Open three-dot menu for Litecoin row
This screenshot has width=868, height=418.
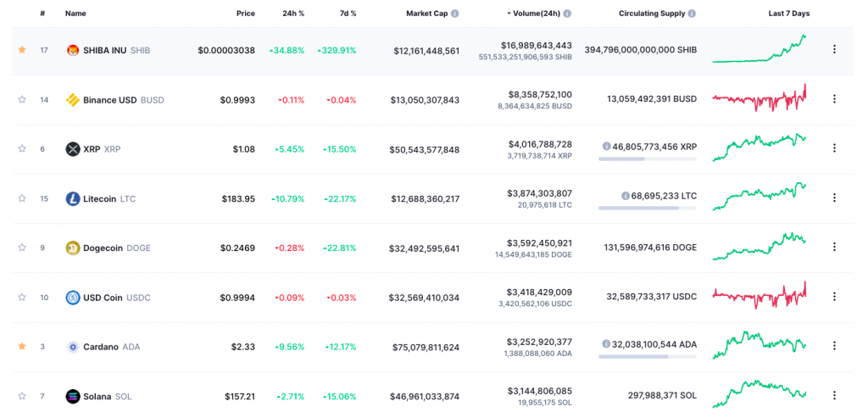point(834,198)
